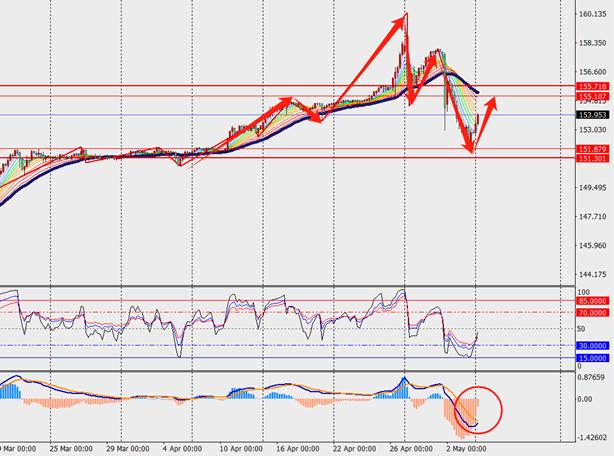
Task: Click the 156.600 price axis label
Action: pyautogui.click(x=592, y=72)
